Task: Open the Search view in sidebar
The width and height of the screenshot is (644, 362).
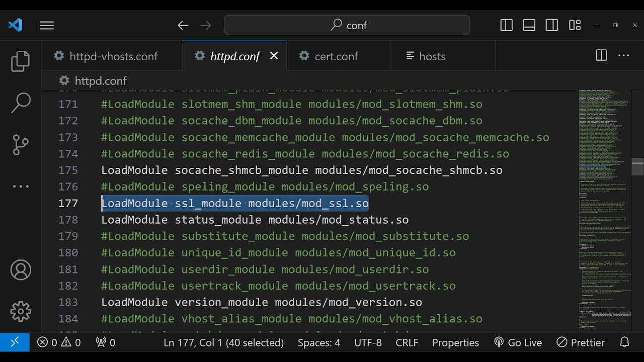Action: (21, 103)
